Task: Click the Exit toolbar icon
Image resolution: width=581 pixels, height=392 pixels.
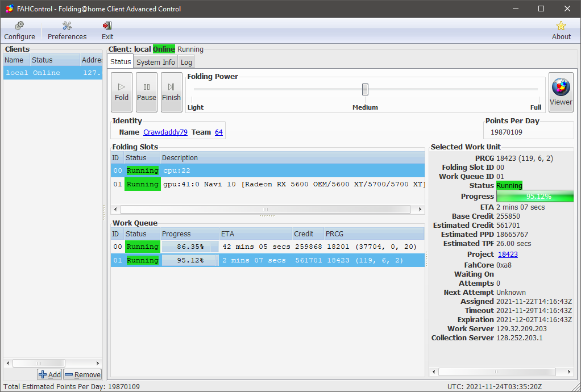Action: [107, 30]
